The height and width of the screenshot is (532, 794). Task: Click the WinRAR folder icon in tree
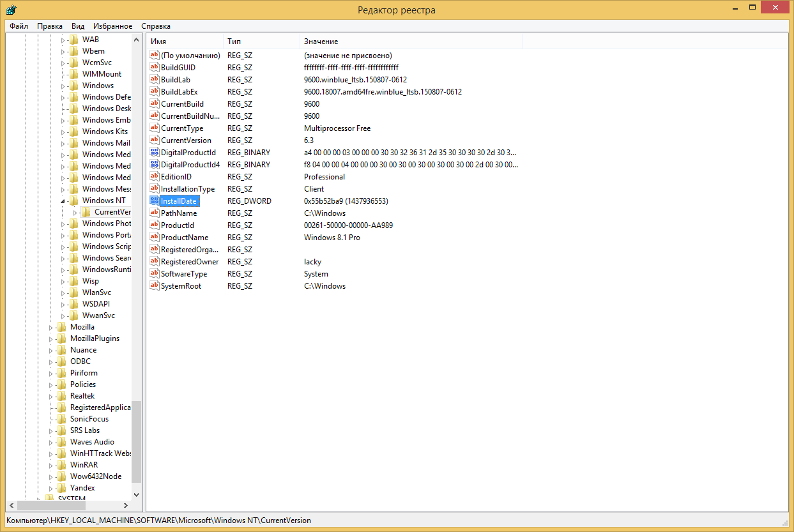click(x=62, y=464)
